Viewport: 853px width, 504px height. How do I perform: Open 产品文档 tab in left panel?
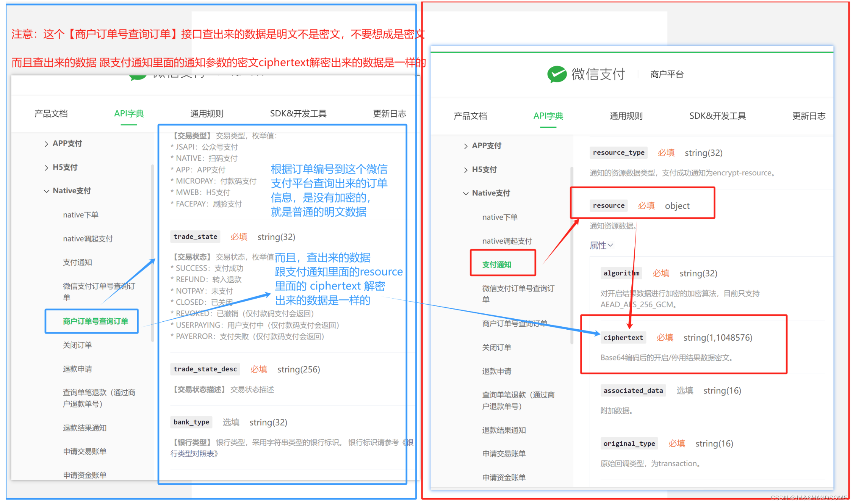point(51,114)
